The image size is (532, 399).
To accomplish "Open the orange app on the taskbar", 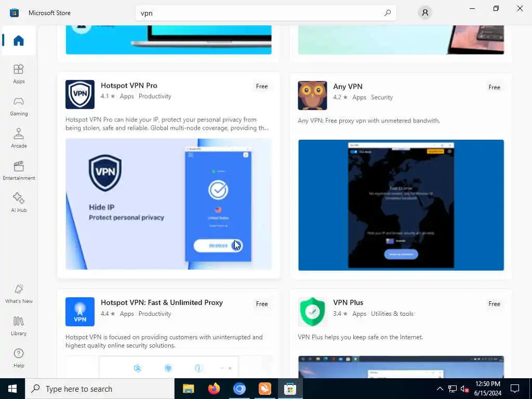I will [264, 389].
